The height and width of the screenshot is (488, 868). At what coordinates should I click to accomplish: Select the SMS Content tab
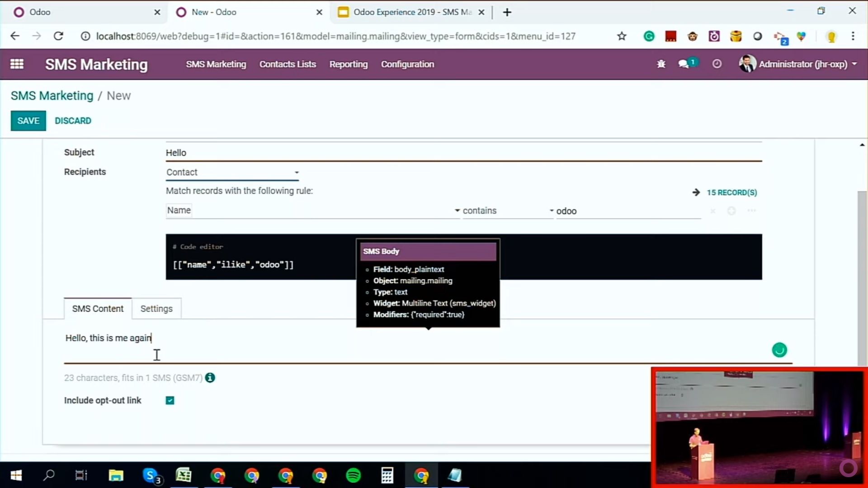[x=98, y=309]
